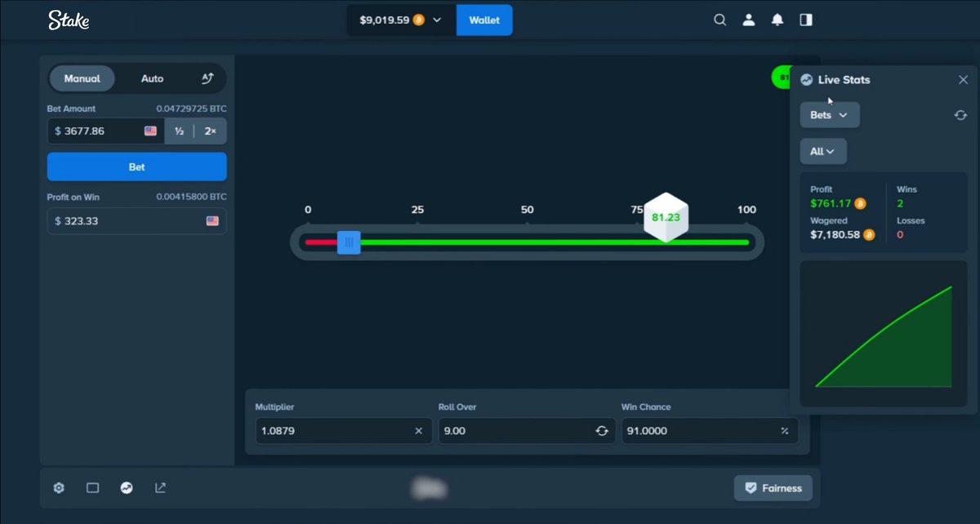Focus the Bet Amount input field
Screen dimensions: 980x524
click(x=106, y=131)
